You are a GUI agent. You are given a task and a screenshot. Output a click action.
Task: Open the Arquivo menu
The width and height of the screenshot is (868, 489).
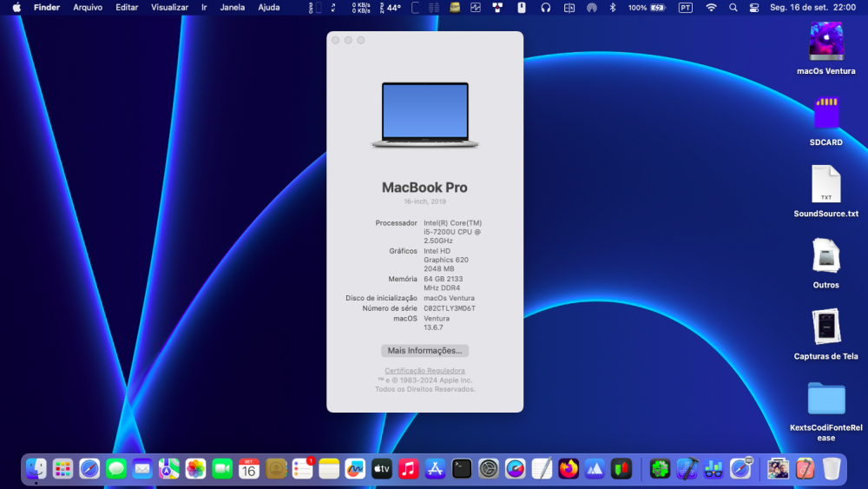(x=88, y=8)
